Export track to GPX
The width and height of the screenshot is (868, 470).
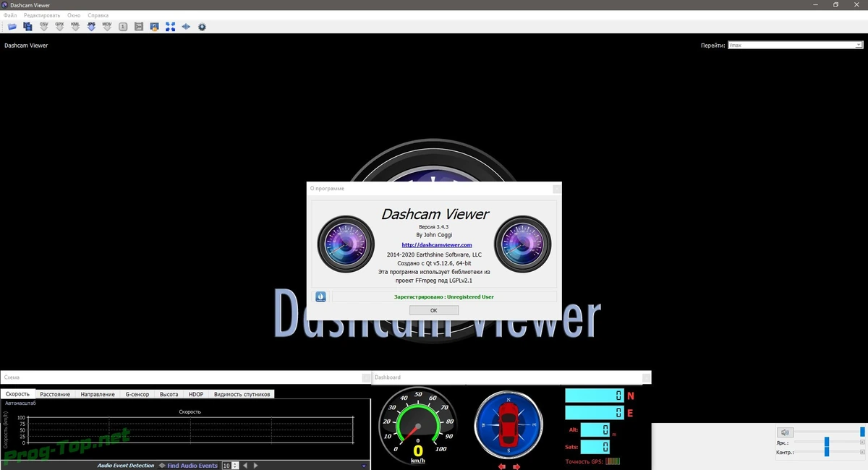(x=60, y=26)
